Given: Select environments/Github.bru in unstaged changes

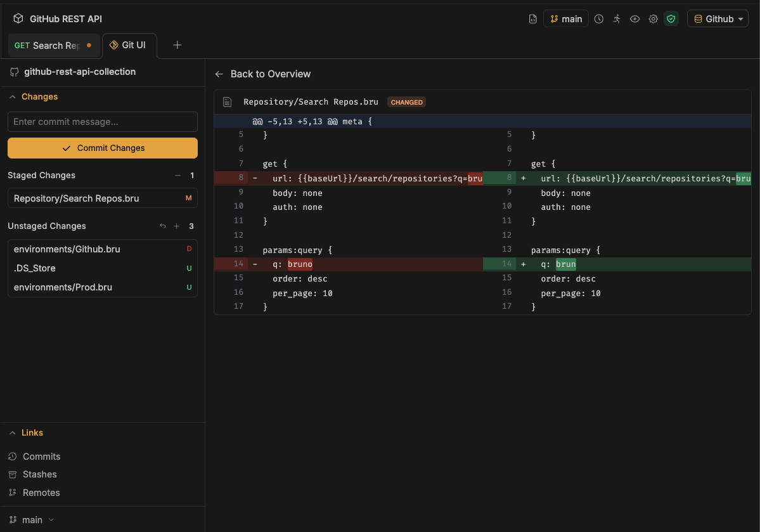Looking at the screenshot, I should [67, 249].
